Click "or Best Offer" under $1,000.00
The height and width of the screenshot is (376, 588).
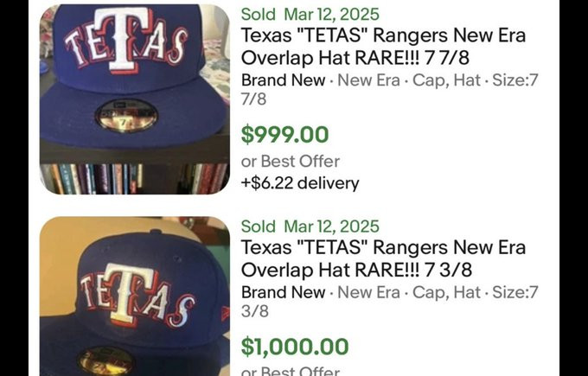291,371
